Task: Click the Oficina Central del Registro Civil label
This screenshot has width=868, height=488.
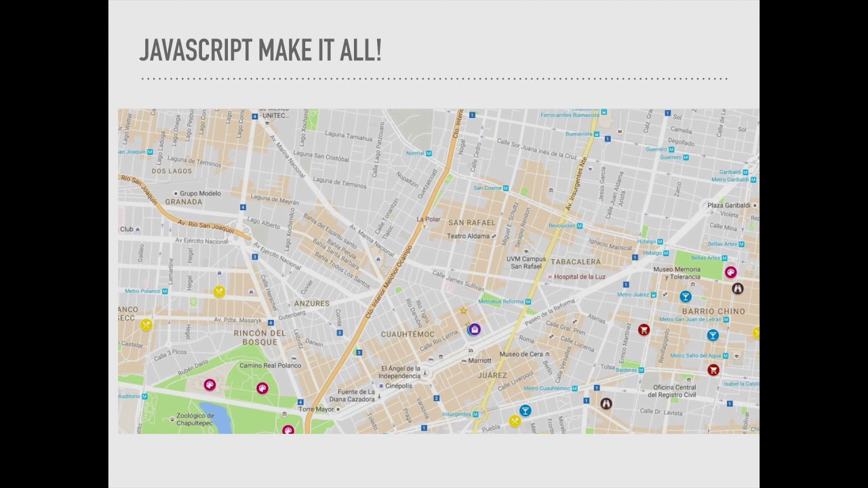Action: pos(671,391)
